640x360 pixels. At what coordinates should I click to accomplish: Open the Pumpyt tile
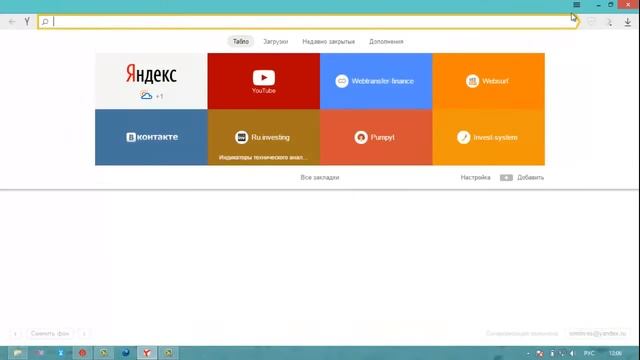pyautogui.click(x=376, y=137)
